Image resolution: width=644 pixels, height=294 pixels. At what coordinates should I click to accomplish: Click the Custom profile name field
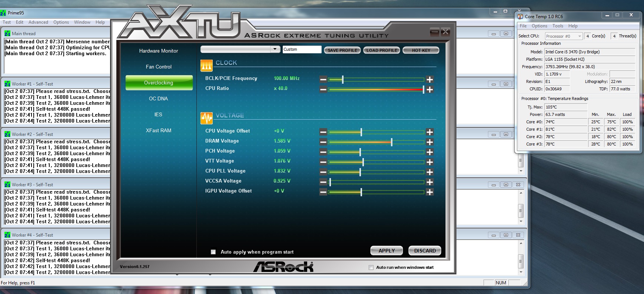(302, 49)
